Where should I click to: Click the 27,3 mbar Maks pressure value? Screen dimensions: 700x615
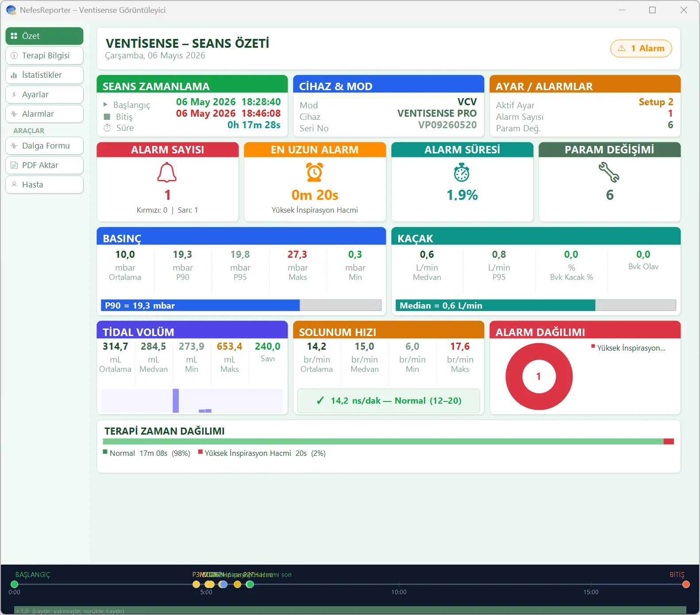pyautogui.click(x=297, y=254)
